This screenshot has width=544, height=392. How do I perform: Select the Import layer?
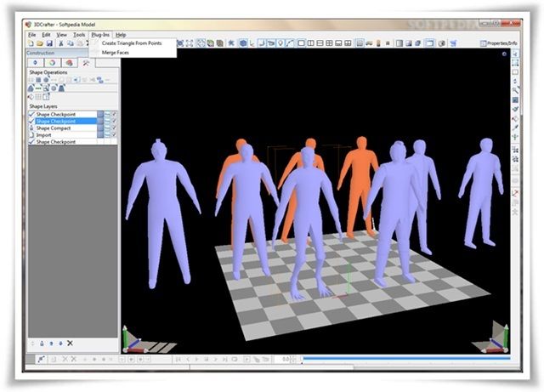(63, 134)
